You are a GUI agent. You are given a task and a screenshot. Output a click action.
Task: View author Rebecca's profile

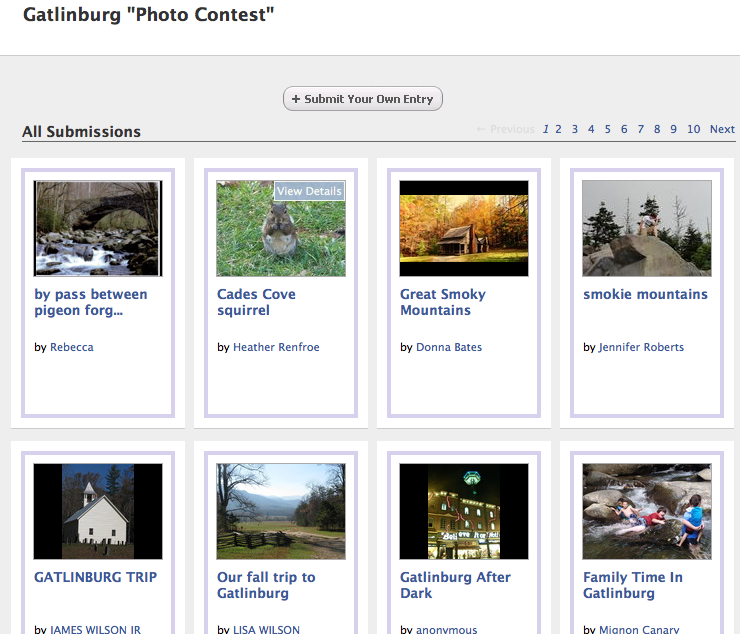[x=72, y=347]
